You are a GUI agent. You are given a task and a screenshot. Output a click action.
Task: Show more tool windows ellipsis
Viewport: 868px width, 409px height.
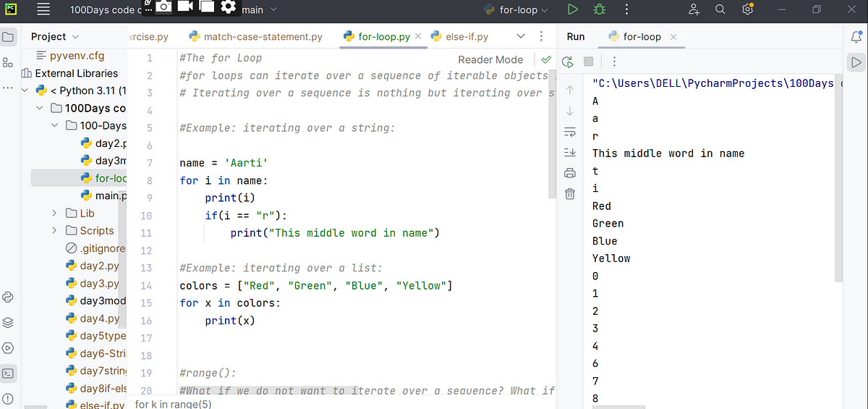(8, 88)
